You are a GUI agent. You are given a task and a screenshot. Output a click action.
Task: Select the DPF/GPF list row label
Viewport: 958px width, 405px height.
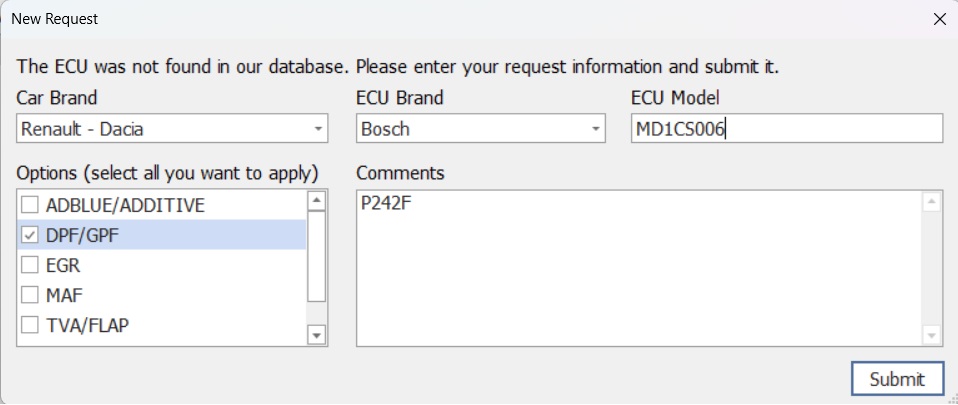point(84,236)
